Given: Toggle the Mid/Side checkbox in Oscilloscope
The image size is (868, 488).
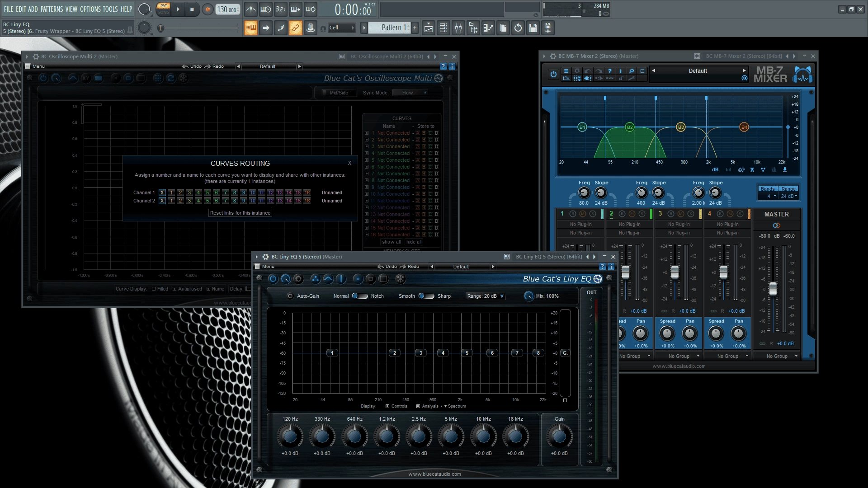Looking at the screenshot, I should (x=324, y=93).
